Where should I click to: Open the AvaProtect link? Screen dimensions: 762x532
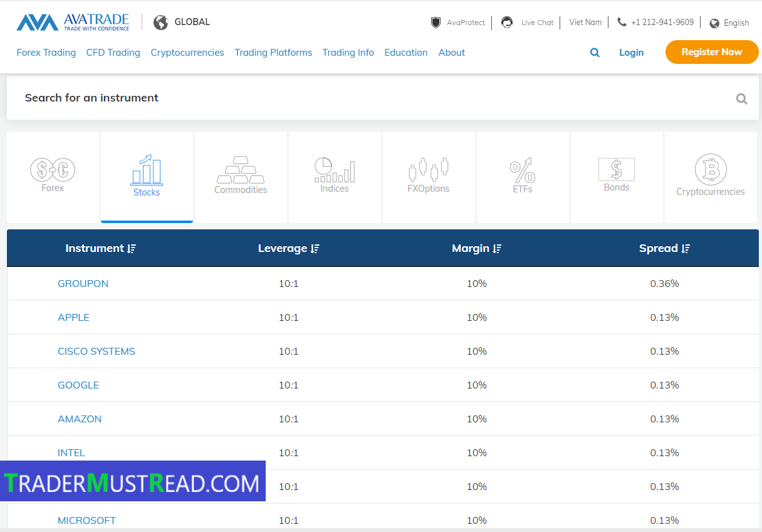pyautogui.click(x=466, y=23)
